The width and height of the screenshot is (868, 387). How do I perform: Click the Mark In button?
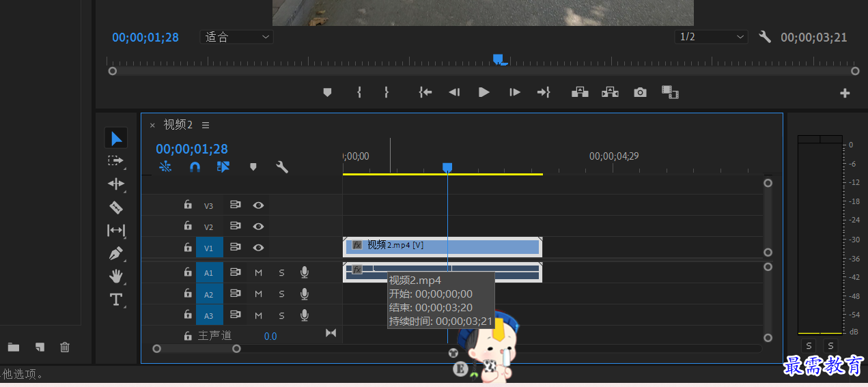[359, 92]
